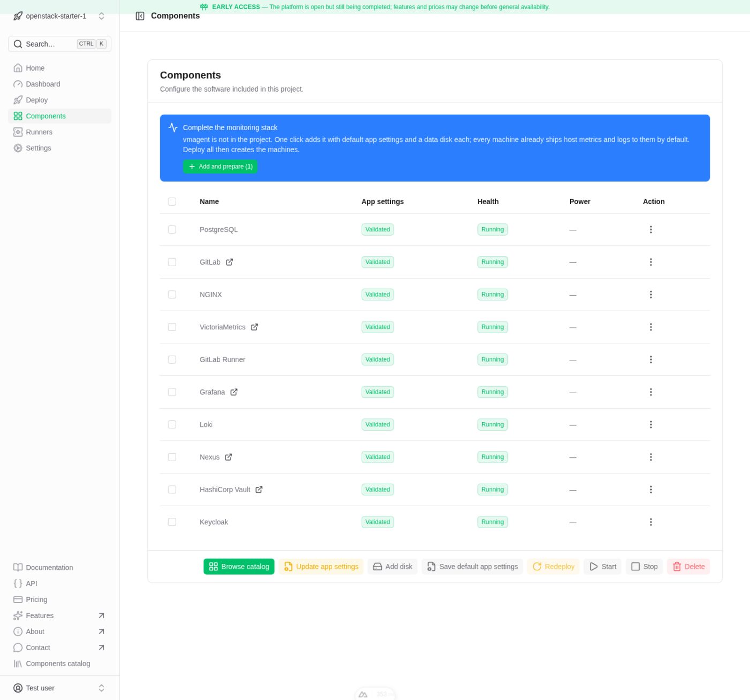Image resolution: width=750 pixels, height=700 pixels.
Task: Click Start button
Action: click(x=603, y=567)
